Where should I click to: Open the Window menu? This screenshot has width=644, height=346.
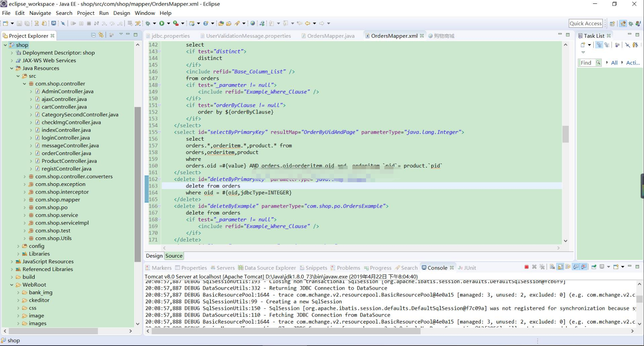pos(145,13)
